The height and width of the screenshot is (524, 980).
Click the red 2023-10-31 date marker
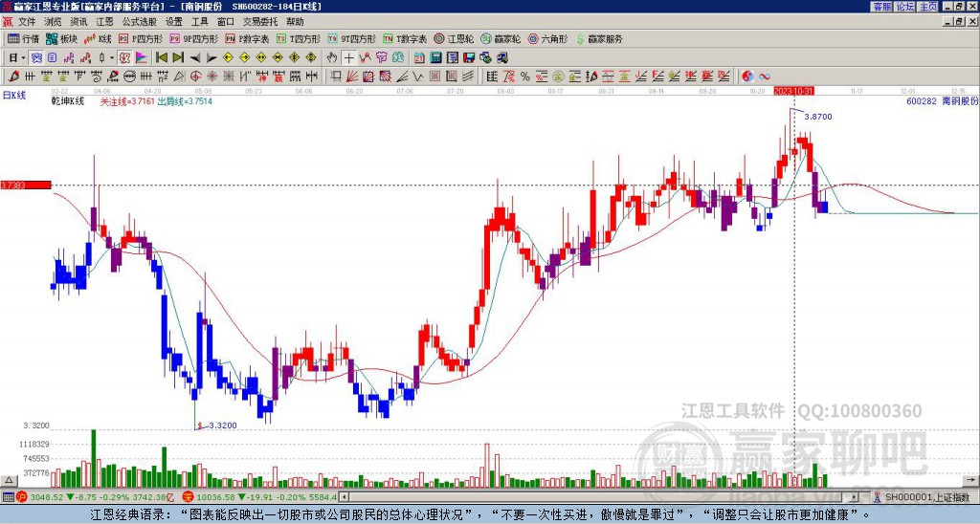(x=793, y=91)
